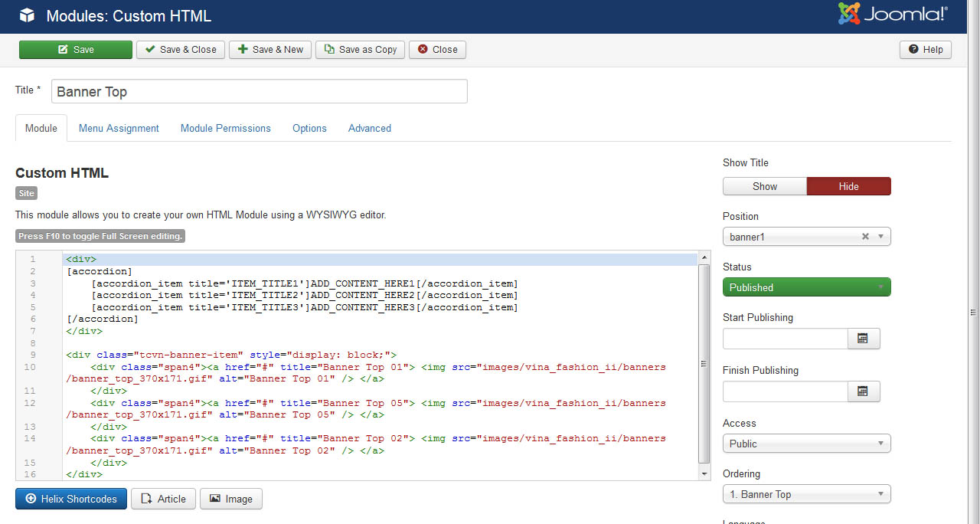Switch to the Menu Assignment tab
Screen dimensions: 980x524
[x=119, y=128]
